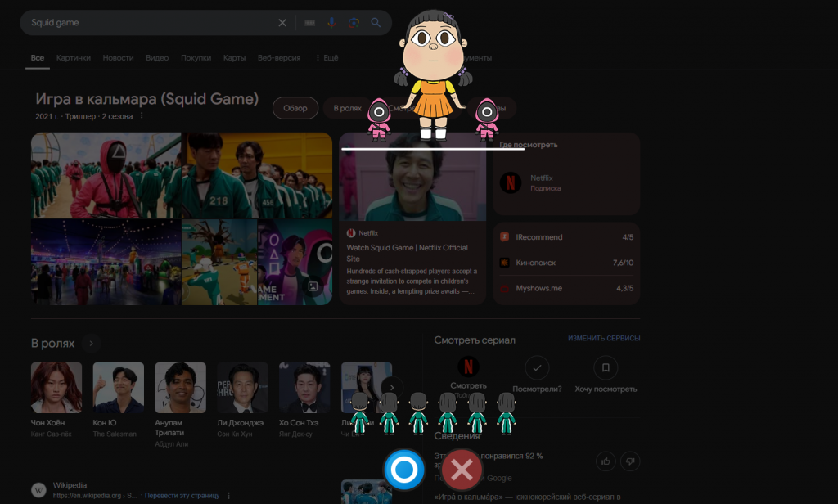Open Watch Squid Game Netflix Official Site link
Image resolution: width=838 pixels, height=504 pixels.
(x=408, y=253)
